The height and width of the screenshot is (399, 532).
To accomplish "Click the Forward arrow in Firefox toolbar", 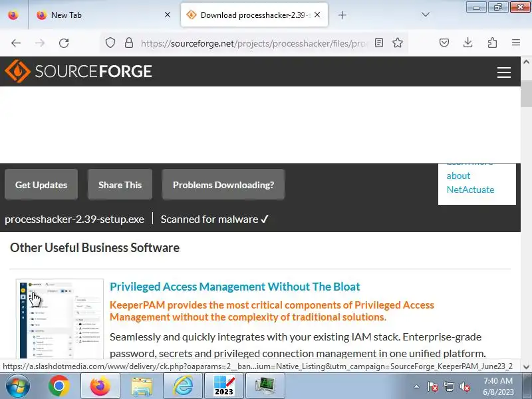I will pos(40,43).
